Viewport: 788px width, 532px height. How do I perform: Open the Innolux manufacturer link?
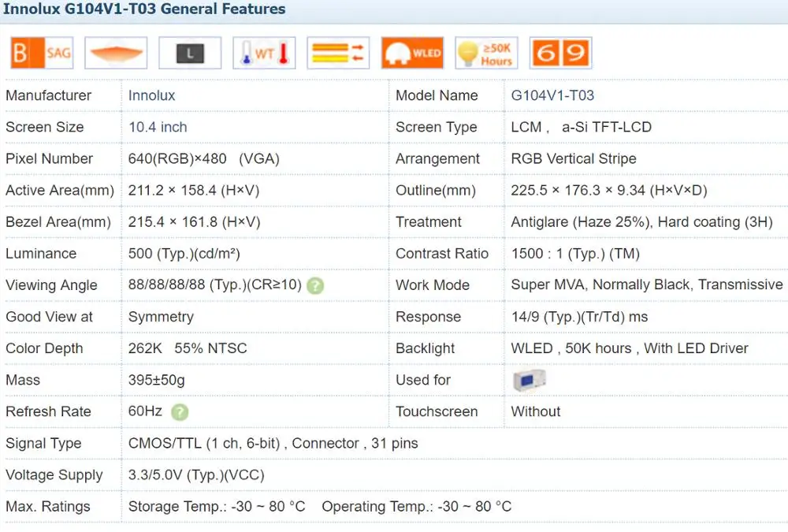tap(152, 95)
